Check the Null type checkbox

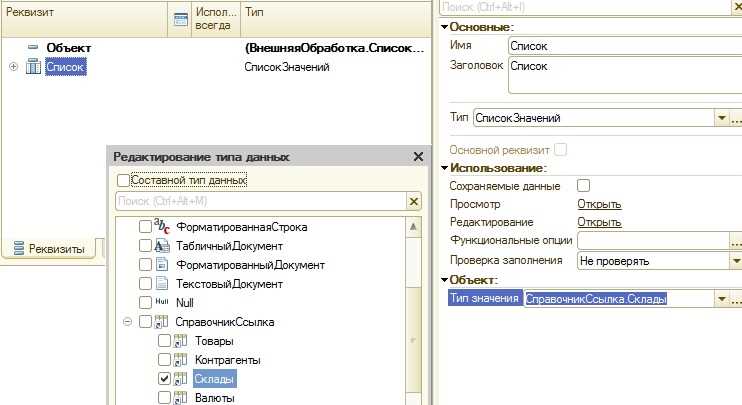tap(145, 302)
